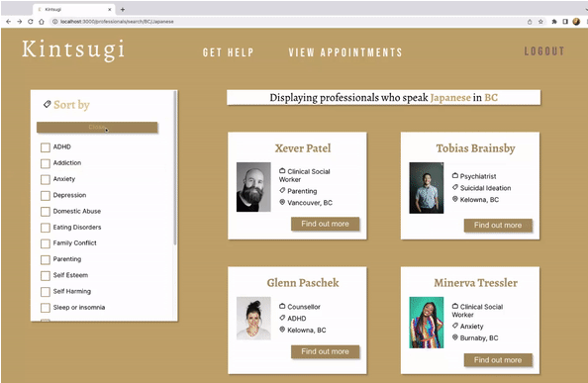The image size is (588, 383).
Task: Select the Depression checkbox
Action: (x=46, y=196)
